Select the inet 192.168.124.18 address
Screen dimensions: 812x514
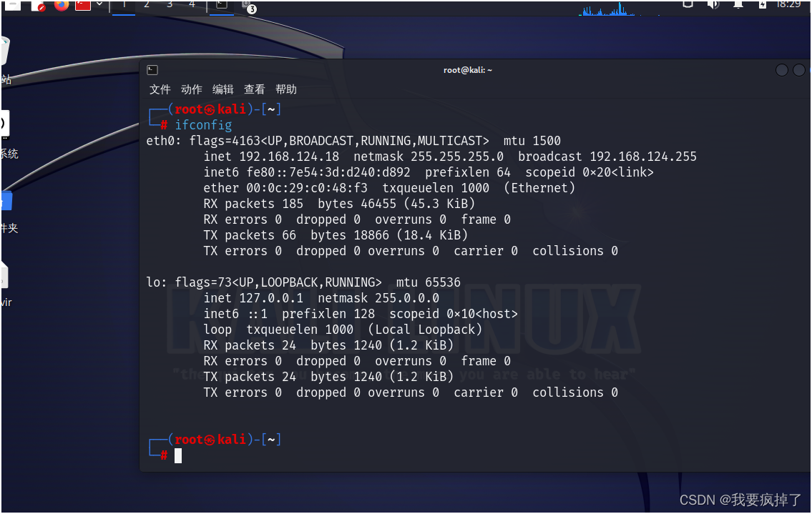[271, 157]
